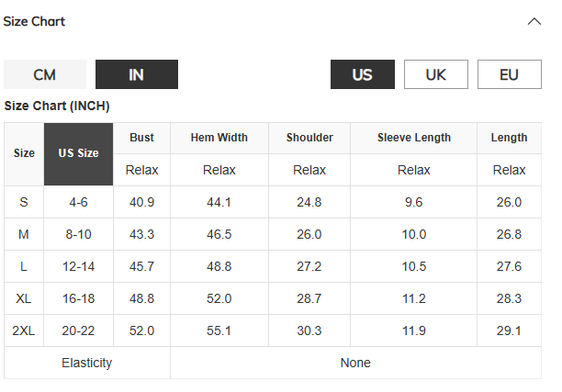Select the IN unit toggle
This screenshot has height=392, width=562.
[x=136, y=74]
